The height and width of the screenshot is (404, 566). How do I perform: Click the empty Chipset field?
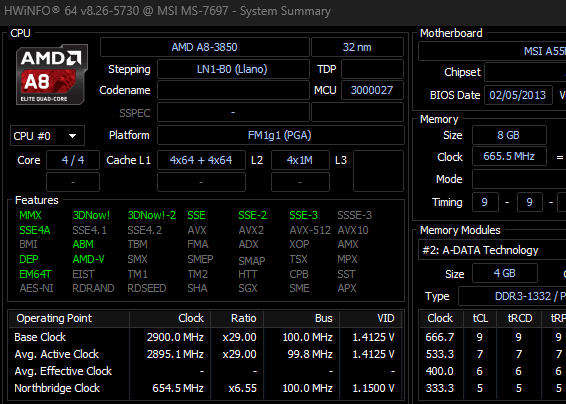[x=525, y=72]
